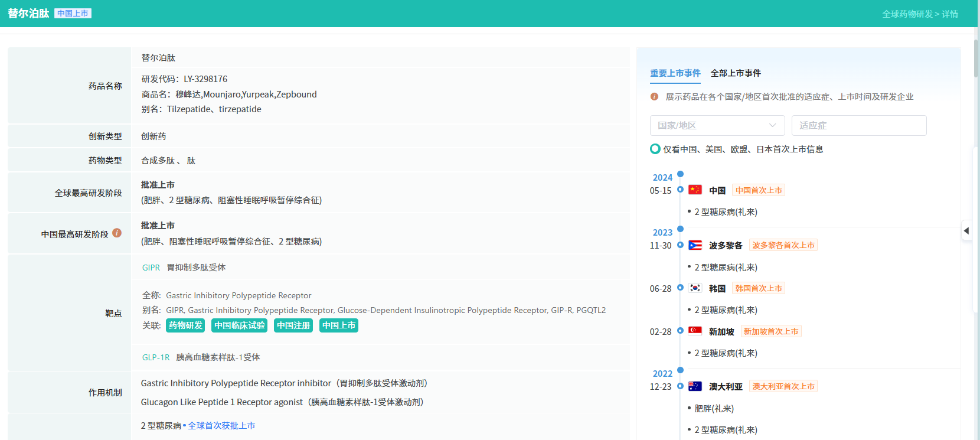Click the 2024 timeline year marker
Screen dimensions: 980x440
662,177
